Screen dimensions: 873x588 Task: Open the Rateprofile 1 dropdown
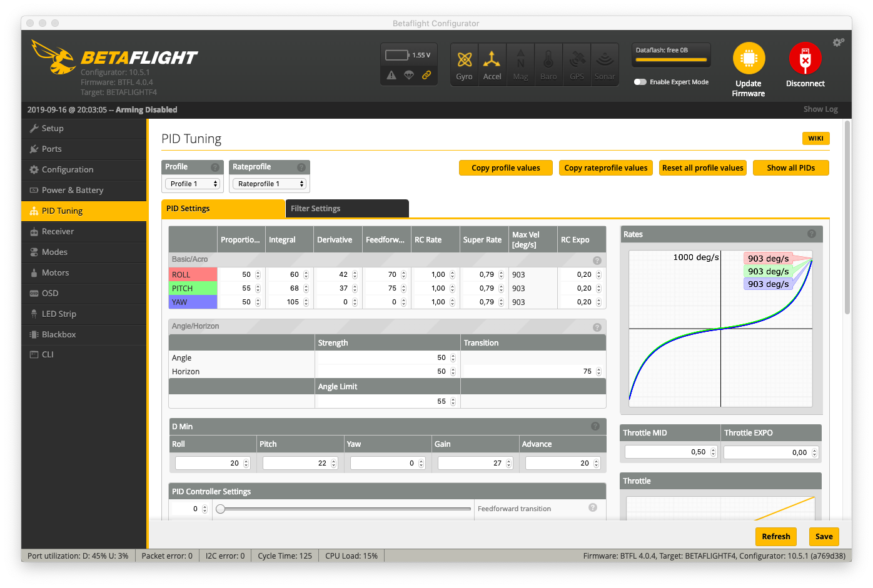point(270,184)
